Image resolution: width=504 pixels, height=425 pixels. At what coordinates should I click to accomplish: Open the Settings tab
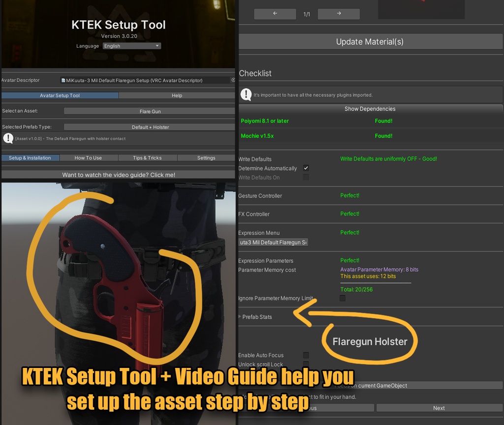click(x=206, y=158)
